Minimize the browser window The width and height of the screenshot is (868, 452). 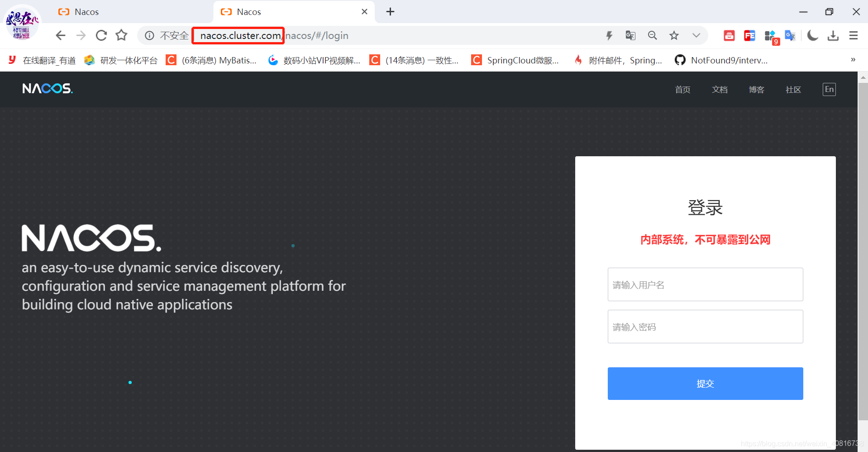(803, 12)
